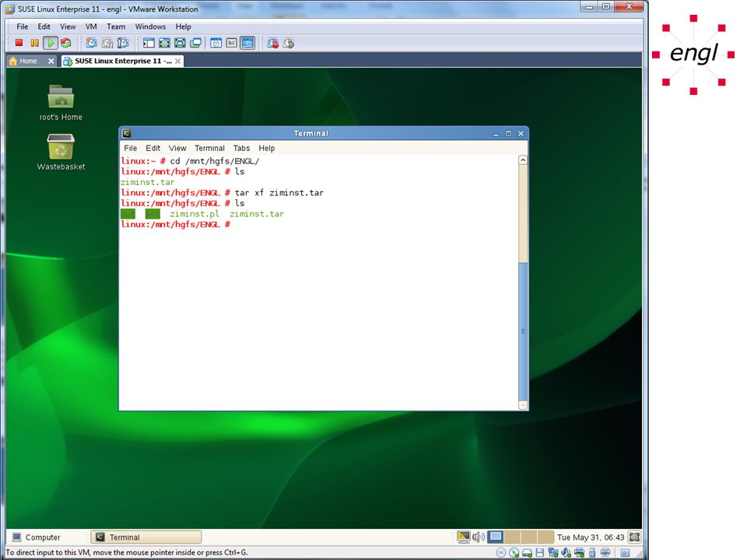Viewport: 747px width, 560px height.
Task: Select the Terminal taskbar button
Action: point(146,537)
